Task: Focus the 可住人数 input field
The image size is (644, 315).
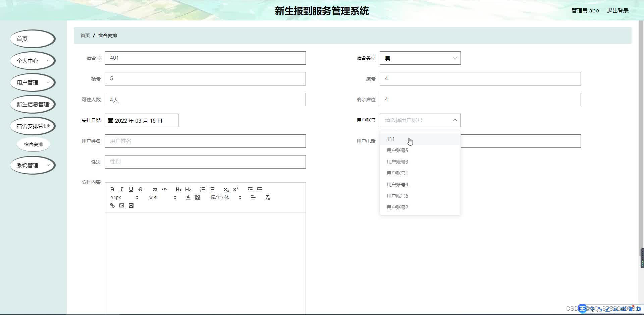Action: pyautogui.click(x=205, y=100)
